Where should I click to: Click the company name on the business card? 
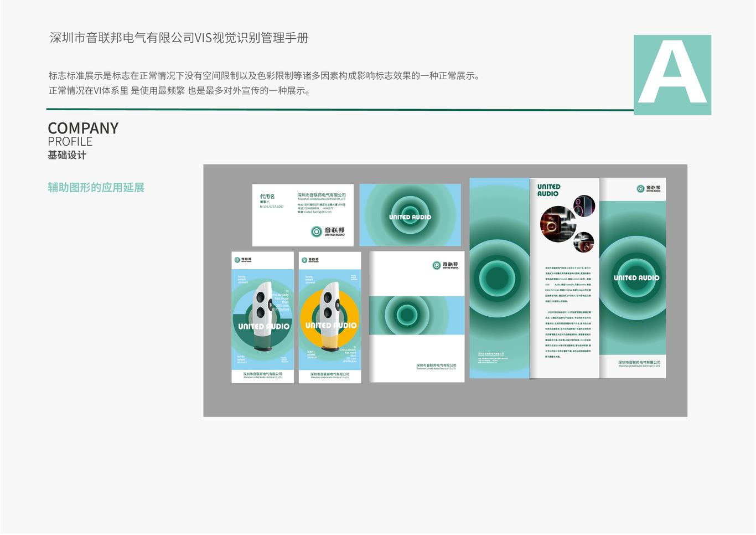coord(322,195)
